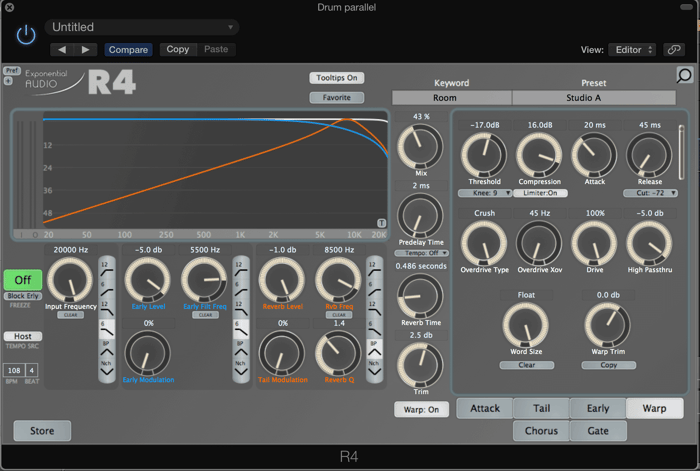
Task: Click the 4 BEAT field
Action: (31, 371)
